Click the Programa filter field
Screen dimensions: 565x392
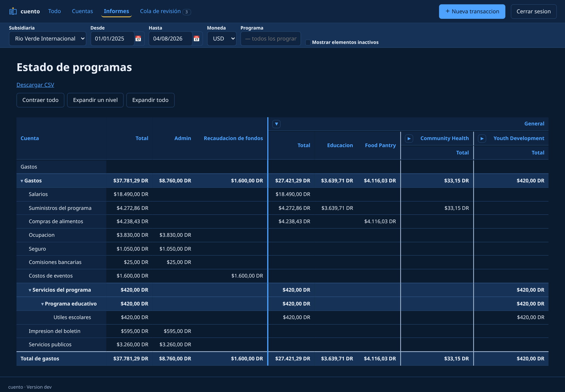pos(271,39)
